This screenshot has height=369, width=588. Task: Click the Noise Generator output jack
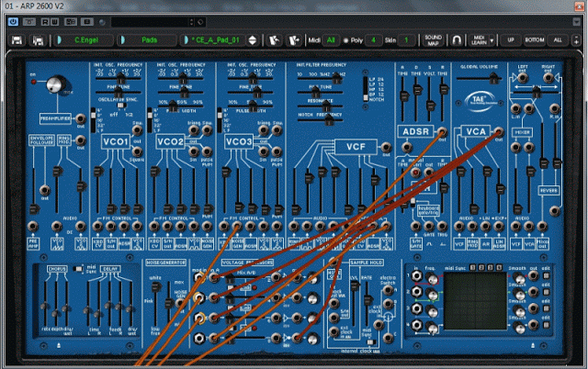click(180, 304)
